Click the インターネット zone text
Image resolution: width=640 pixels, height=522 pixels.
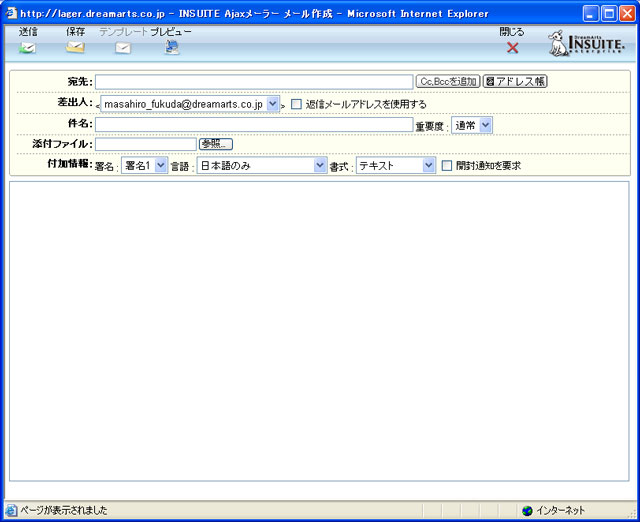560,510
